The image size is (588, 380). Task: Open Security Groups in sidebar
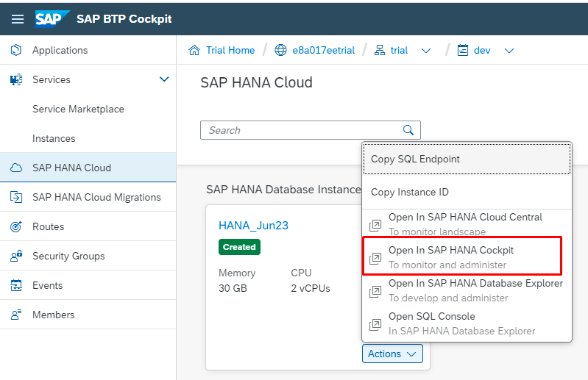pos(88,256)
